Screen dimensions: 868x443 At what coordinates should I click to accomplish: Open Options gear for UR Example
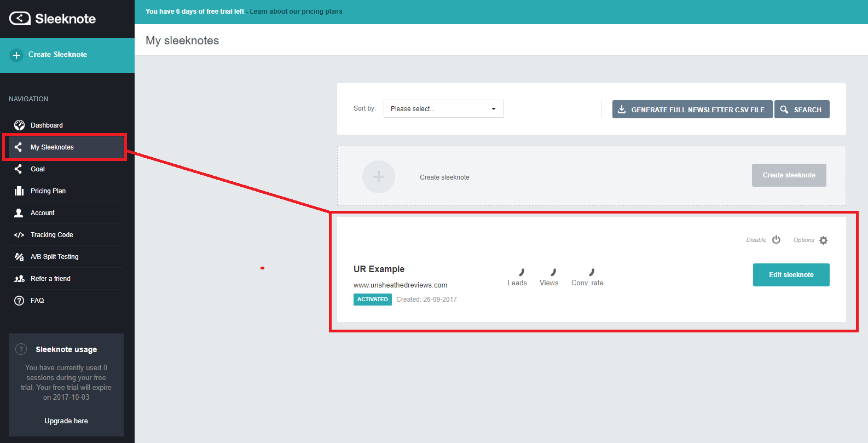(x=824, y=240)
